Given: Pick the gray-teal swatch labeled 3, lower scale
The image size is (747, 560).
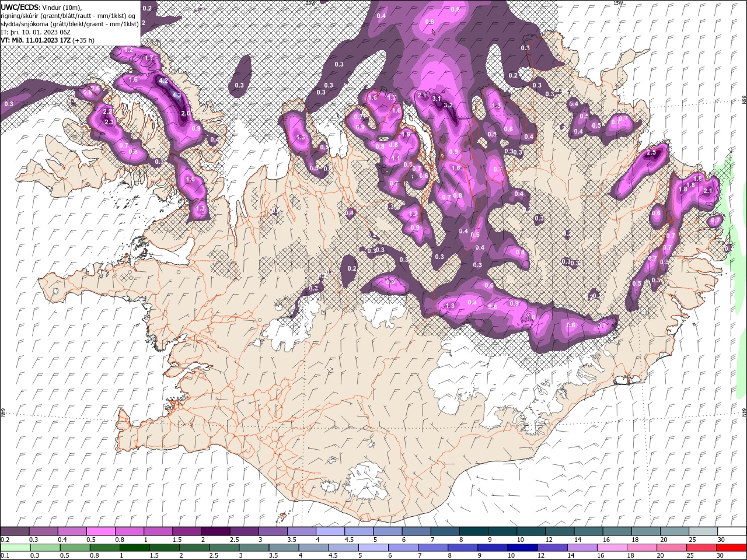Looking at the screenshot, I should click(x=254, y=548).
